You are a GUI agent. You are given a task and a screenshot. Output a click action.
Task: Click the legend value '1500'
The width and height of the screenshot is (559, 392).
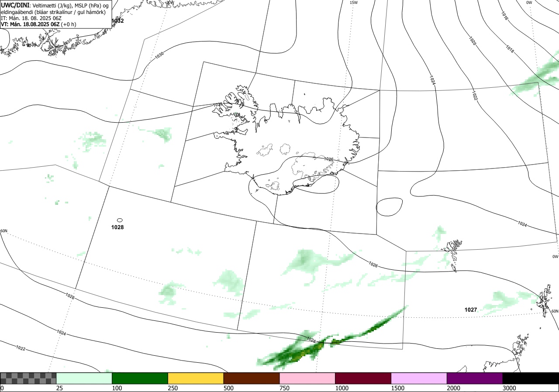397,388
